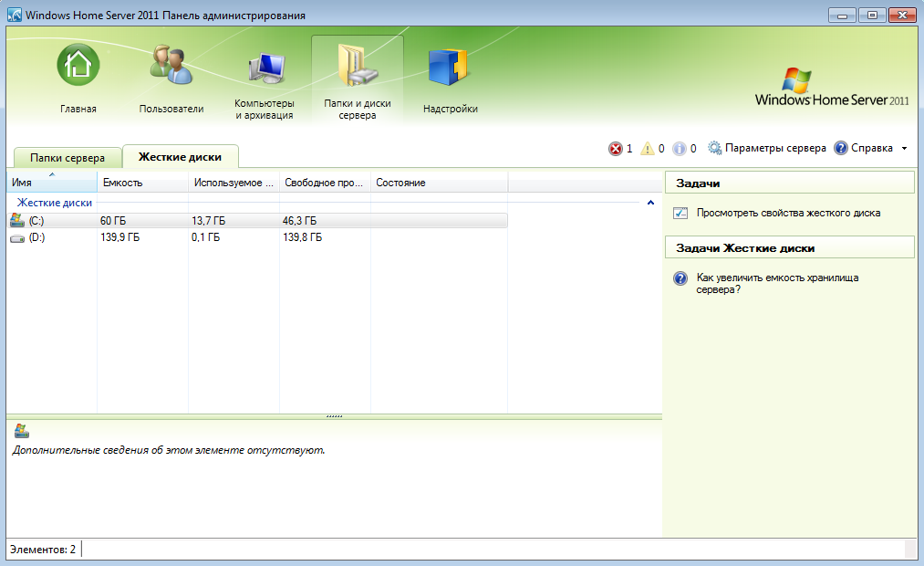Open the Справка dropdown arrow
Screen dimensions: 924x566
905,149
